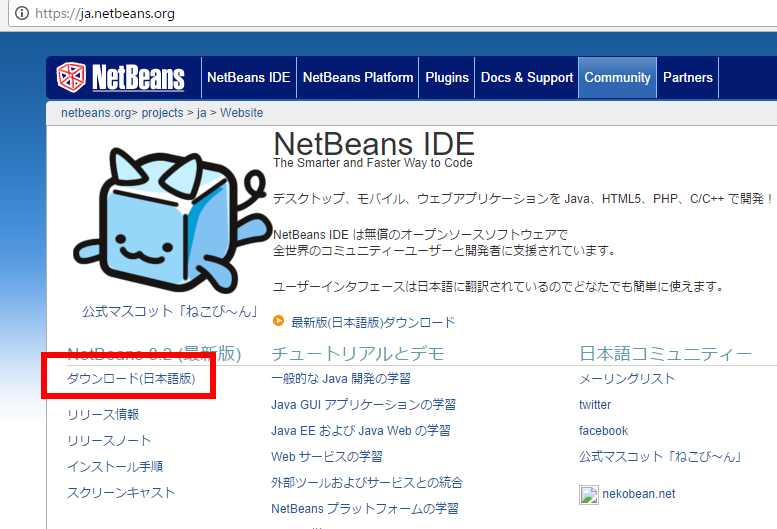Viewport: 777px width, 529px height.
Task: Click the projects breadcrumb link
Action: click(x=163, y=113)
